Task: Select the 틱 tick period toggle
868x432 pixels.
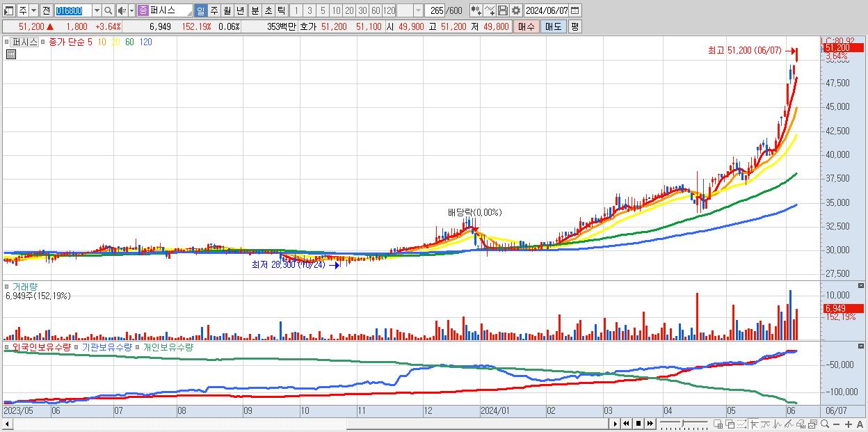Action: click(281, 10)
